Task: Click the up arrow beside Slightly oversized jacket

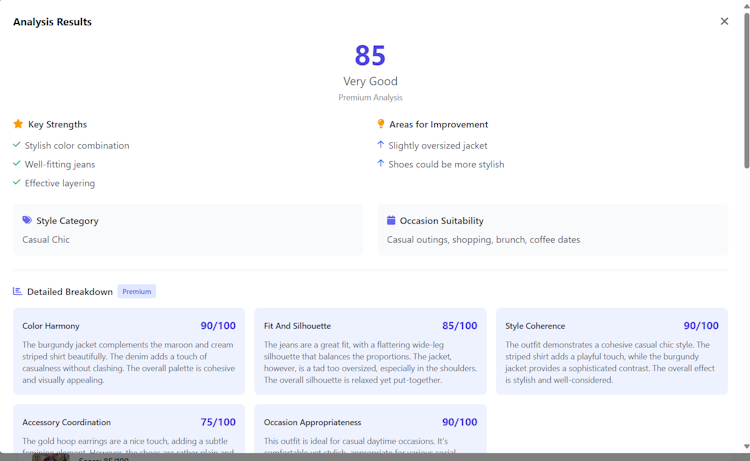Action: coord(381,144)
